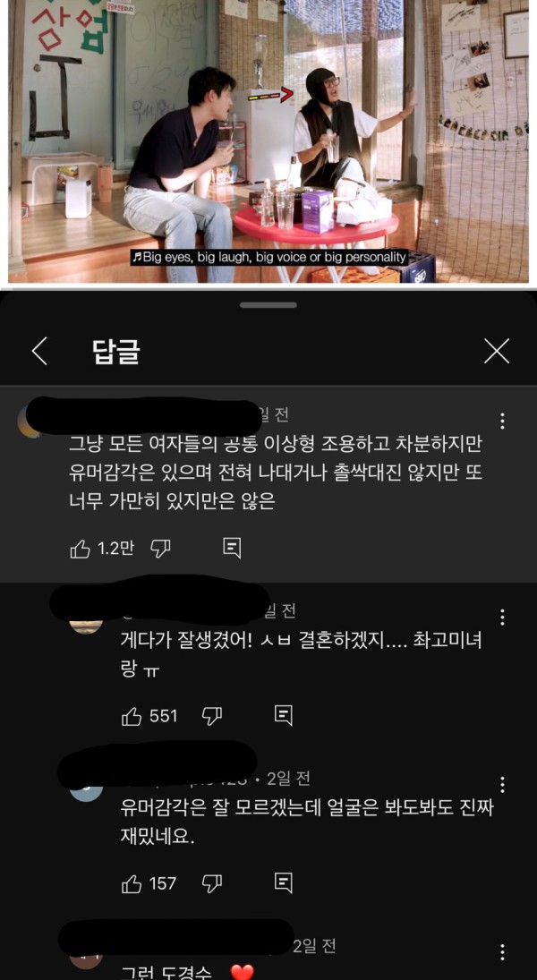Reply to the top comment using reply icon
This screenshot has width=537, height=980.
coord(232,548)
